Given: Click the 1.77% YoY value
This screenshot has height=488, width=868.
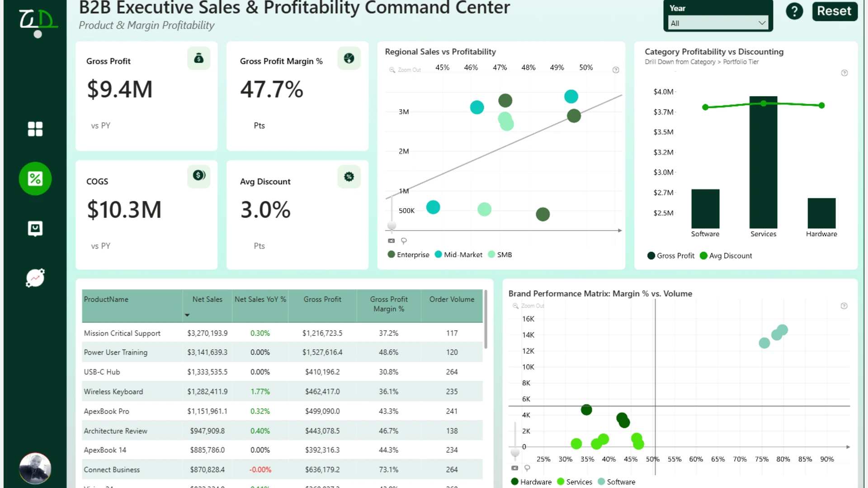Looking at the screenshot, I should click(260, 392).
